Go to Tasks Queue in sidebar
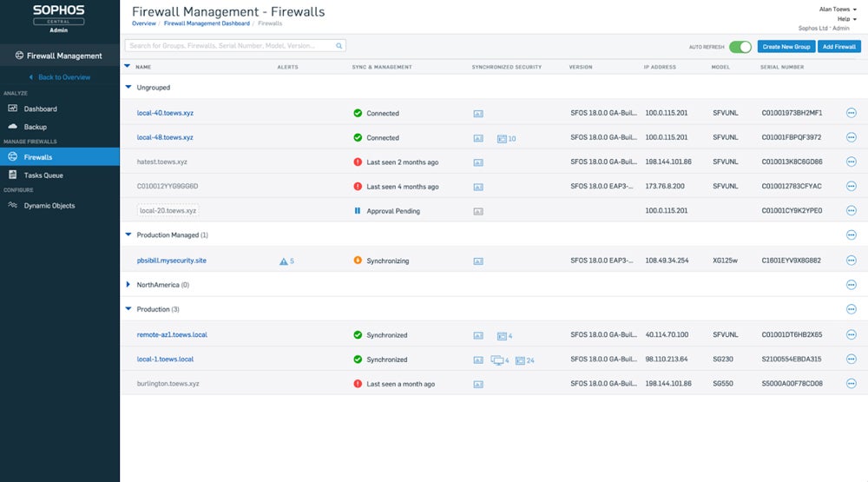Viewport: 868px width, 482px height. pos(43,175)
